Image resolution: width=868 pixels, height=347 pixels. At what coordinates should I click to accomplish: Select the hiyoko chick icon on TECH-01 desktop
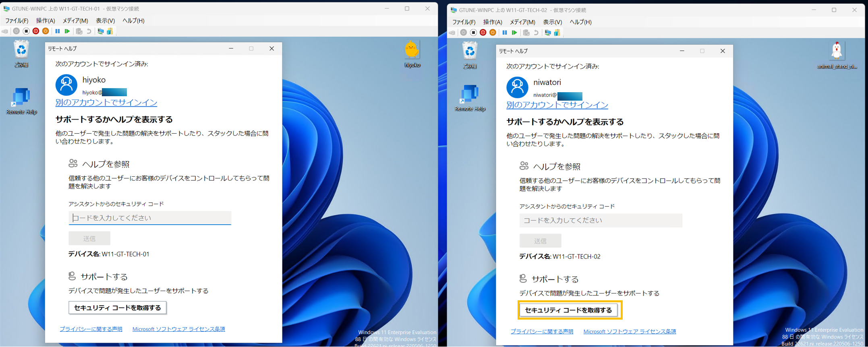[x=412, y=54]
